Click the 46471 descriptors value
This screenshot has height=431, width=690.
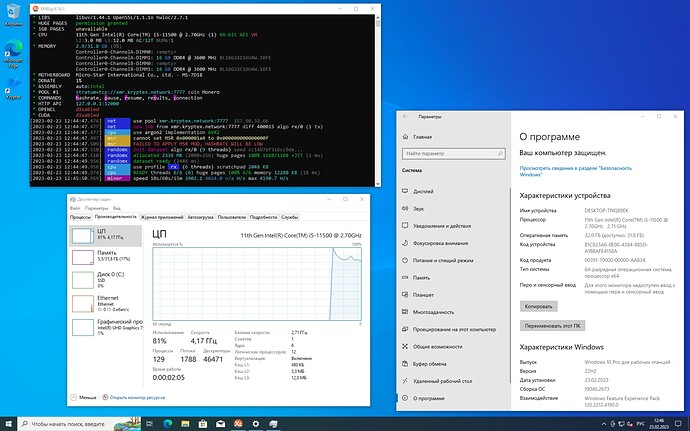(x=213, y=359)
